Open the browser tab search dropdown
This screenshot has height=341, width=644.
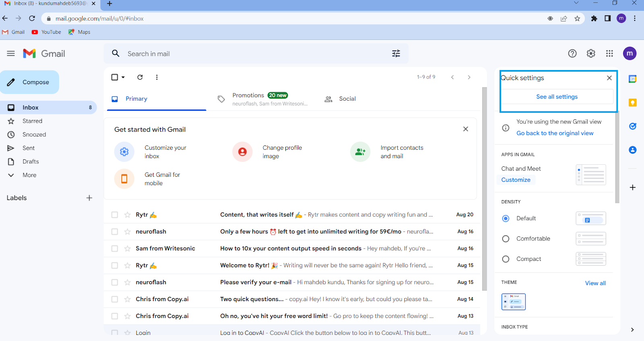click(x=576, y=3)
